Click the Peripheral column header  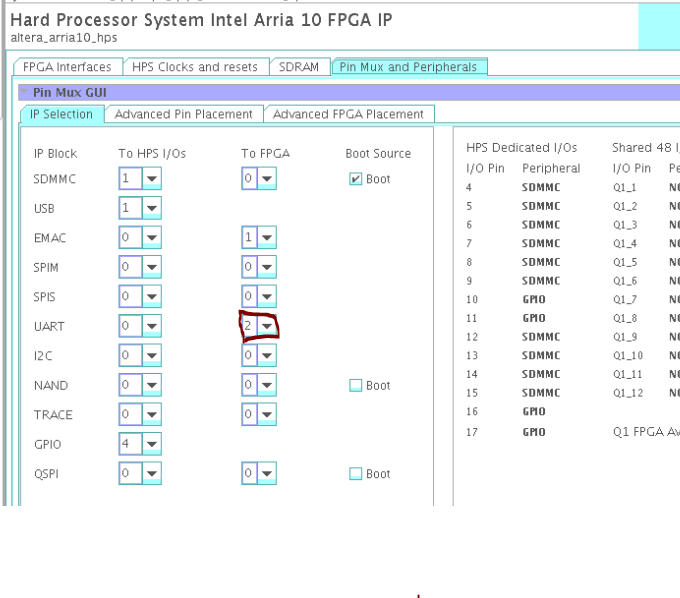point(551,168)
